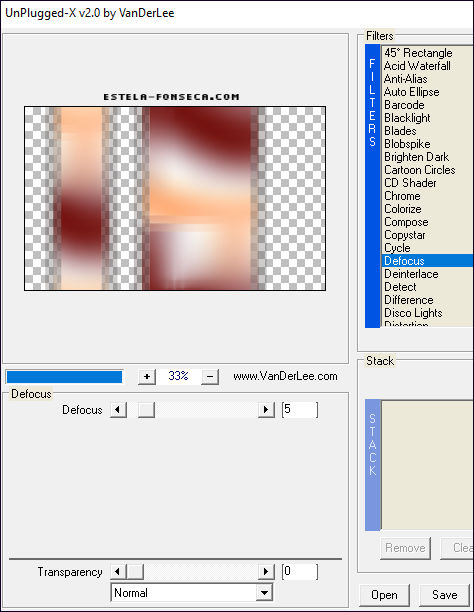Click the zoom out minus button

tap(210, 377)
